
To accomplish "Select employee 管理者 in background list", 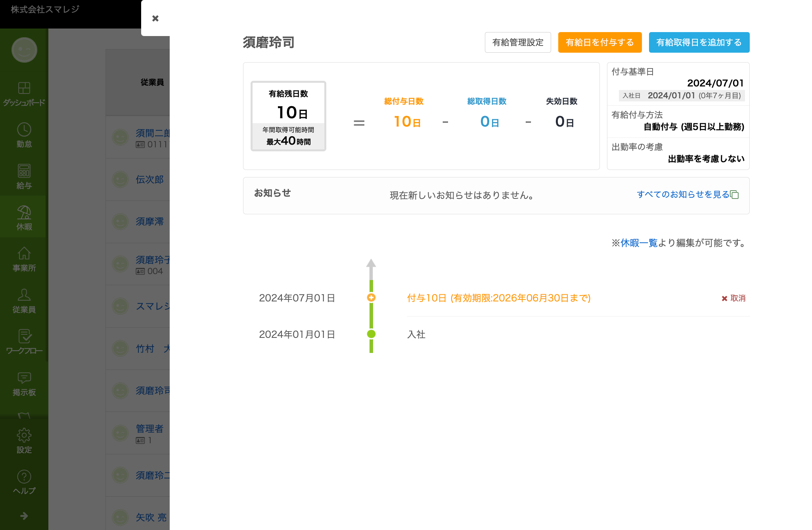I will [x=149, y=429].
